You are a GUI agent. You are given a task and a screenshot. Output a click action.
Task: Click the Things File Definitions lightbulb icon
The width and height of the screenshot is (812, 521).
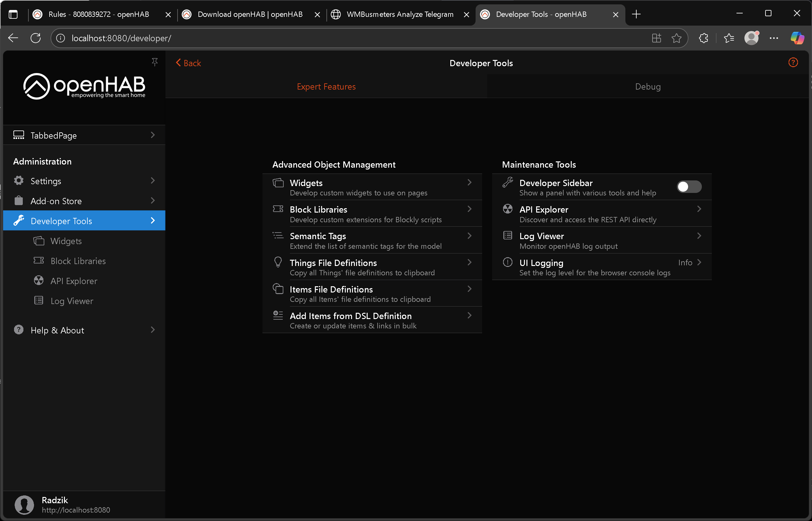click(278, 262)
